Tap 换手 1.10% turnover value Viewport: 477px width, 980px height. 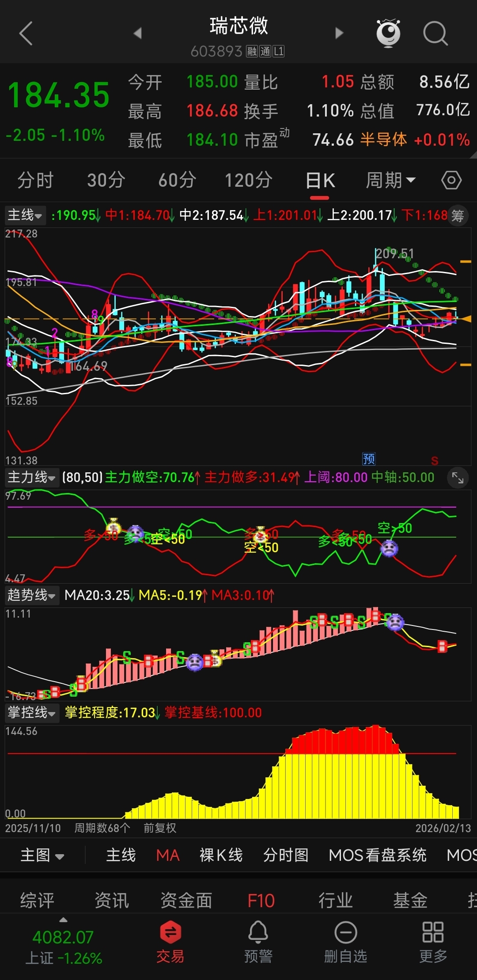[330, 111]
